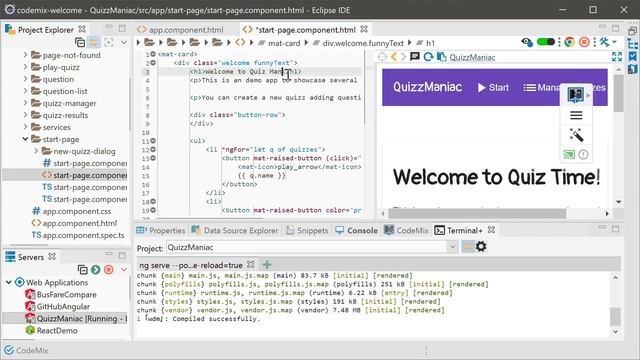Image resolution: width=640 pixels, height=360 pixels.
Task: Open the Project dropdown showing QuizzManiac
Action: tap(452, 247)
